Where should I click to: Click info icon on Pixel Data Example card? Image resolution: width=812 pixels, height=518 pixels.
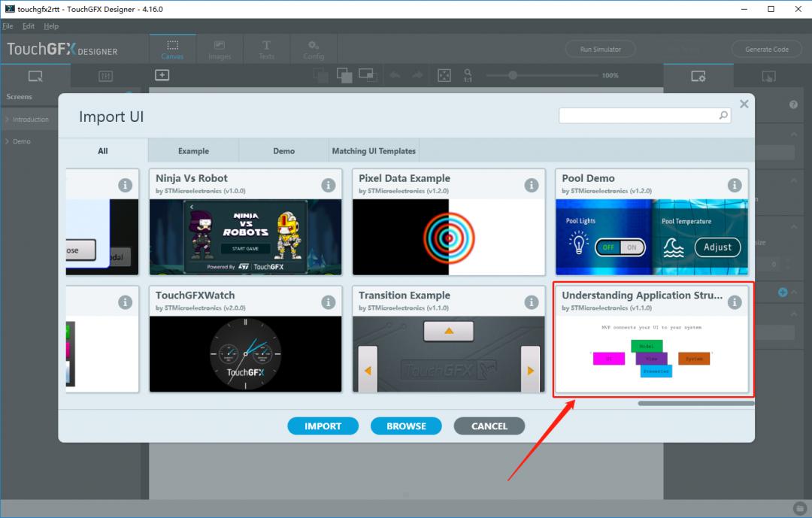click(532, 185)
